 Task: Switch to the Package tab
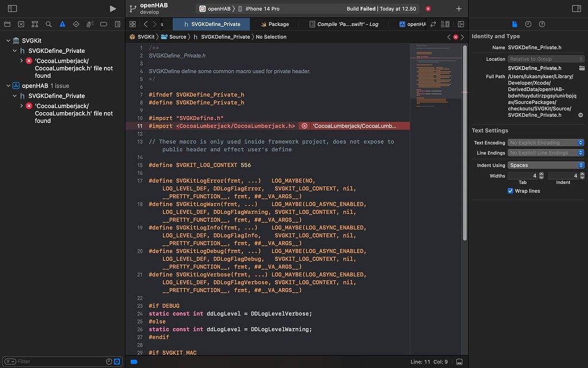click(x=280, y=24)
